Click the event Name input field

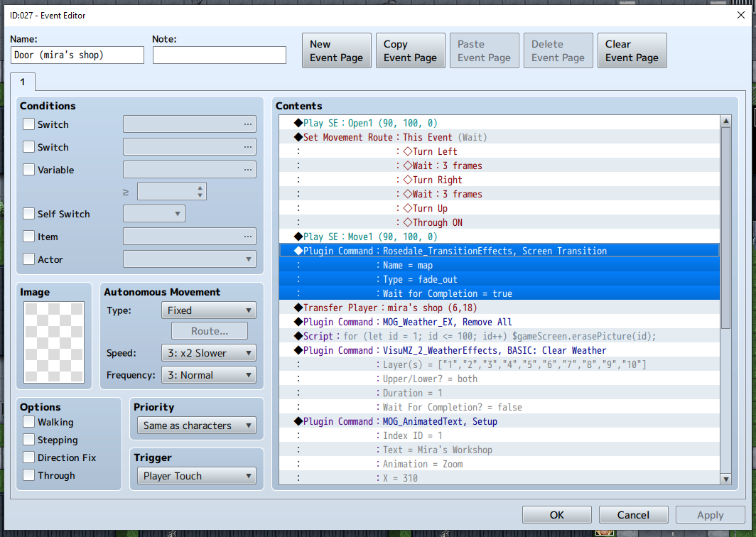click(77, 55)
